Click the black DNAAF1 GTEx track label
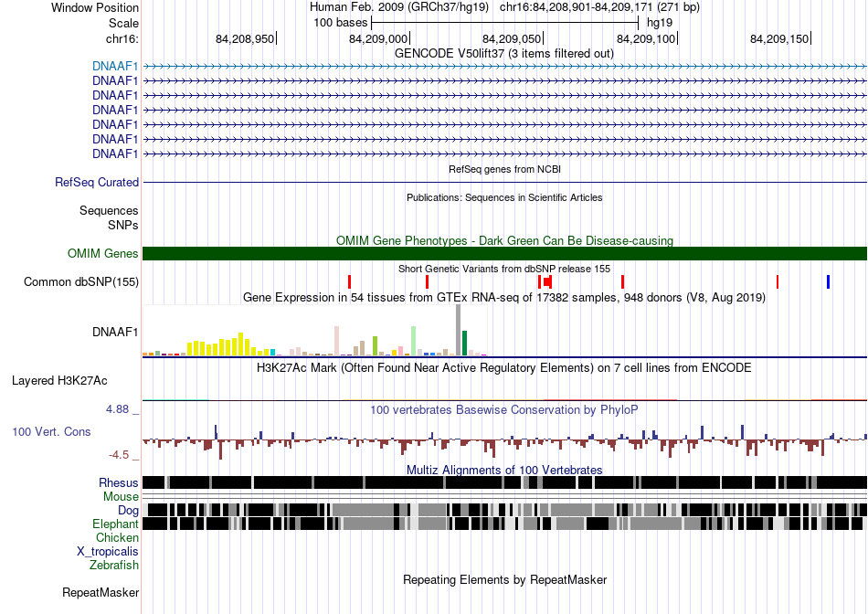 115,333
